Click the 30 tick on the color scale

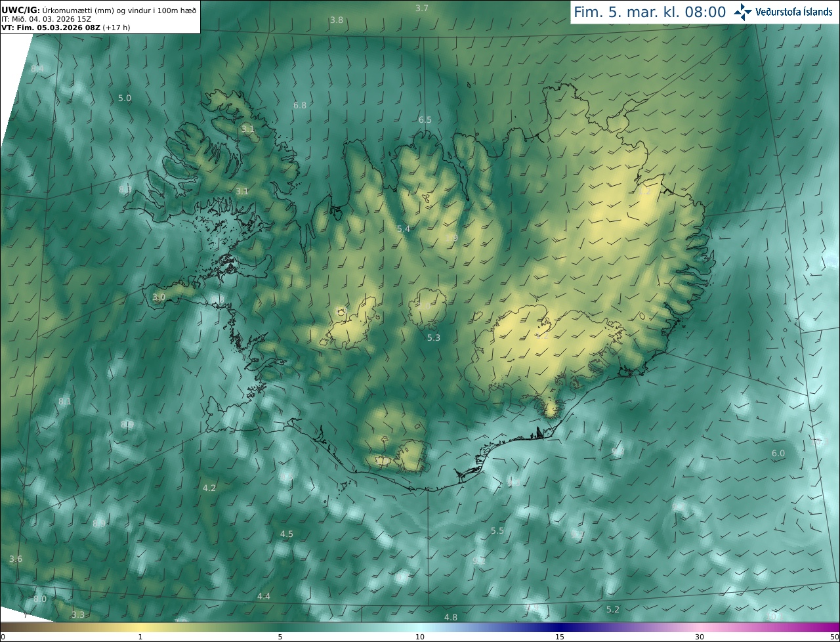700,637
